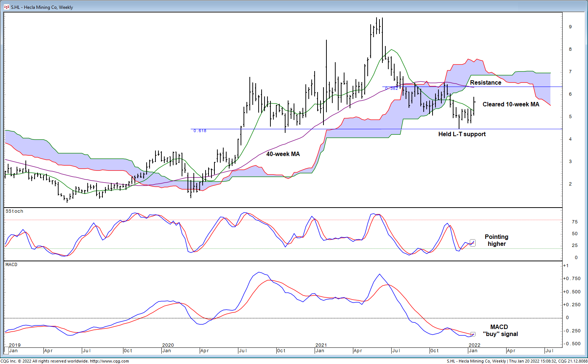This screenshot has height=364, width=588.
Task: Select the 'Pointing higher' annotation
Action: pyautogui.click(x=497, y=240)
